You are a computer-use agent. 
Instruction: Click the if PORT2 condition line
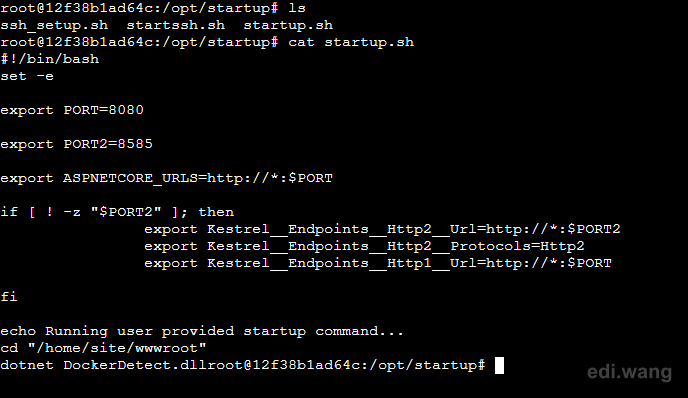tap(117, 212)
